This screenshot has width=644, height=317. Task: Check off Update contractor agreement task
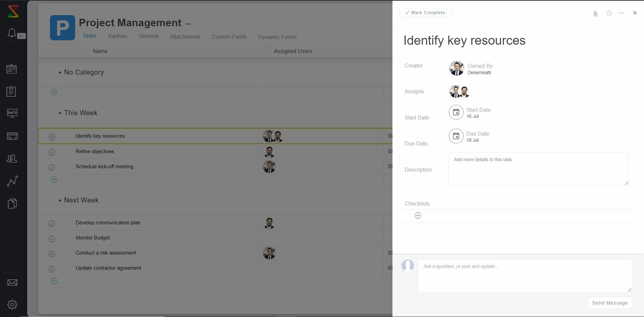tap(52, 269)
